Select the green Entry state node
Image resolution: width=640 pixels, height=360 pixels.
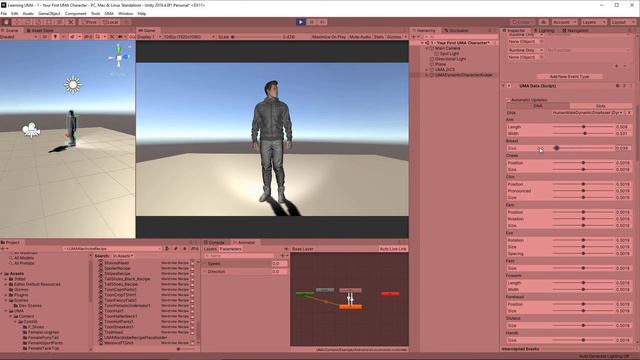305,293
